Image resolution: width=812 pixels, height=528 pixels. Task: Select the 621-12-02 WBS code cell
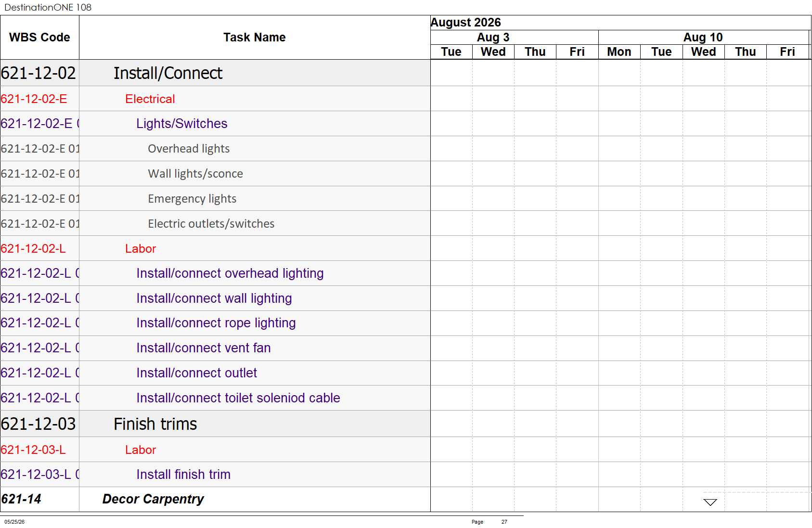point(39,73)
